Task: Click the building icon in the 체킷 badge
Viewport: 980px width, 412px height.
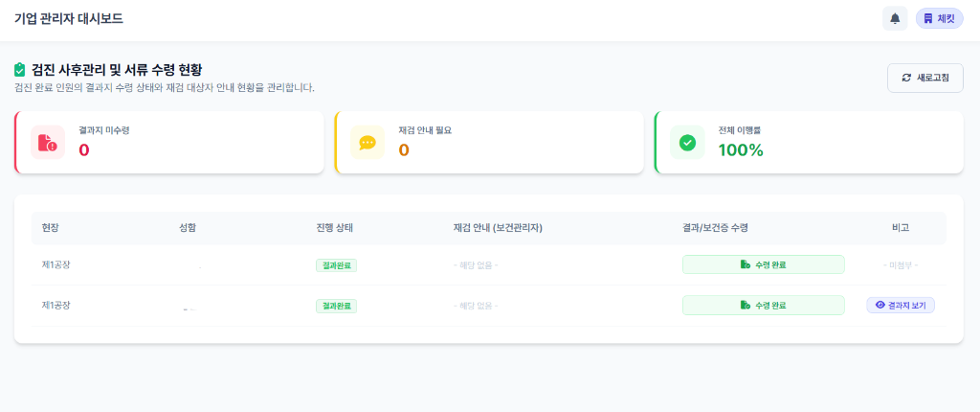Action: 927,18
